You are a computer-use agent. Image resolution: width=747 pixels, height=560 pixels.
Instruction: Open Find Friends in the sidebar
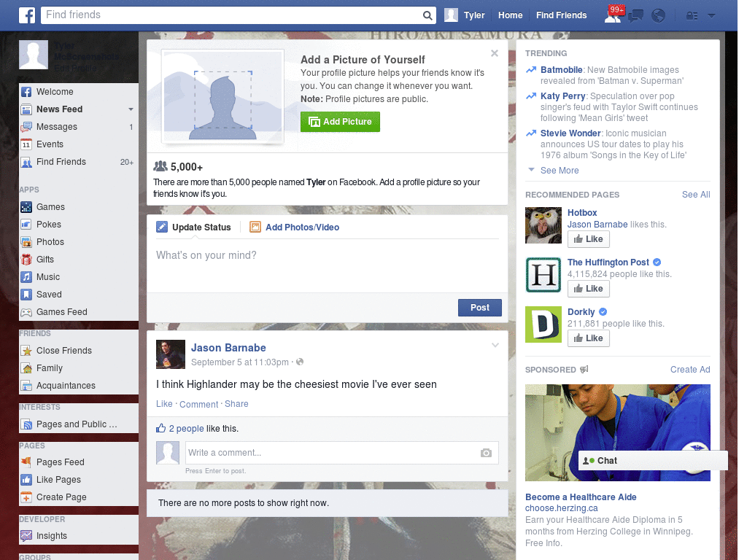(61, 162)
